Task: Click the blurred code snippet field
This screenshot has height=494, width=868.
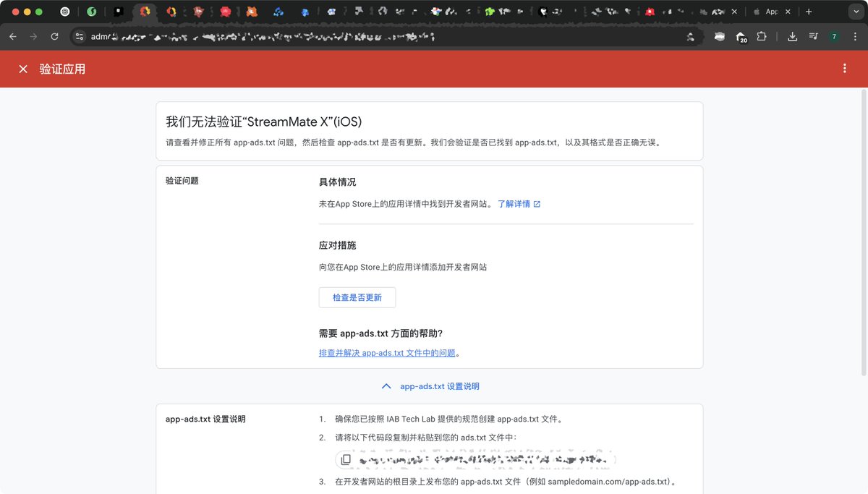Action: (476, 460)
